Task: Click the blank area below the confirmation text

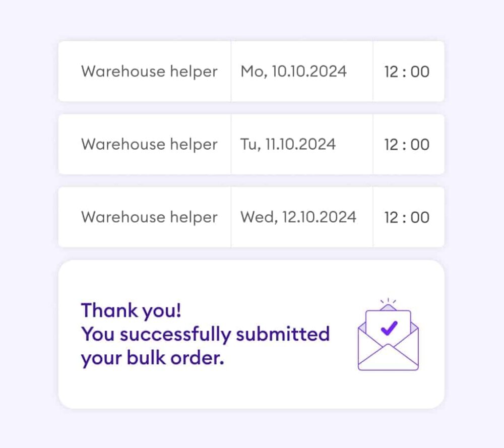Action: click(x=202, y=389)
